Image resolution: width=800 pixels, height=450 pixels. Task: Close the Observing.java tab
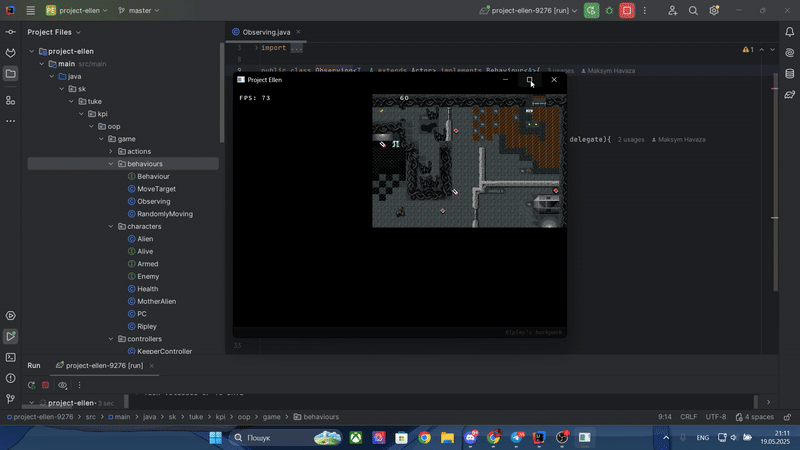pyautogui.click(x=298, y=32)
